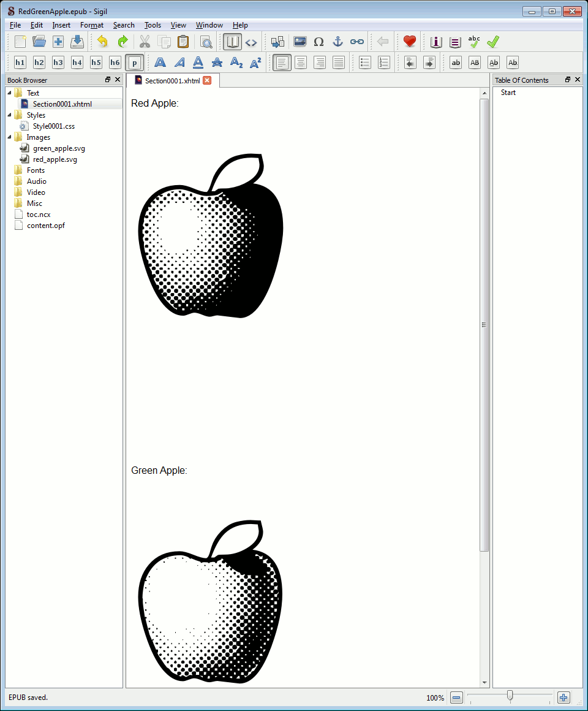Generate the Table of Contents icon

pos(455,42)
